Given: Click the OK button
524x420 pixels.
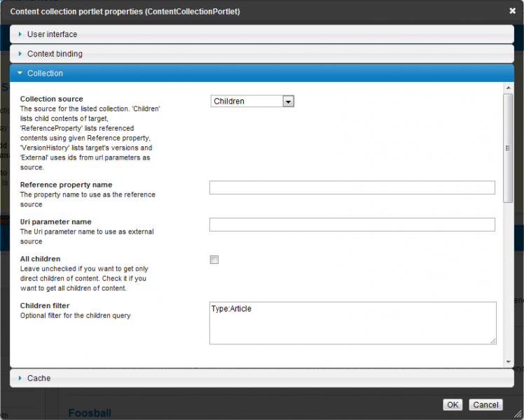Looking at the screenshot, I should (x=453, y=405).
